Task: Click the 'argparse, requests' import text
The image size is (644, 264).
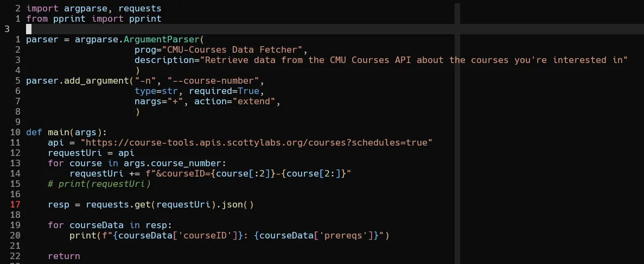Action: click(x=112, y=8)
